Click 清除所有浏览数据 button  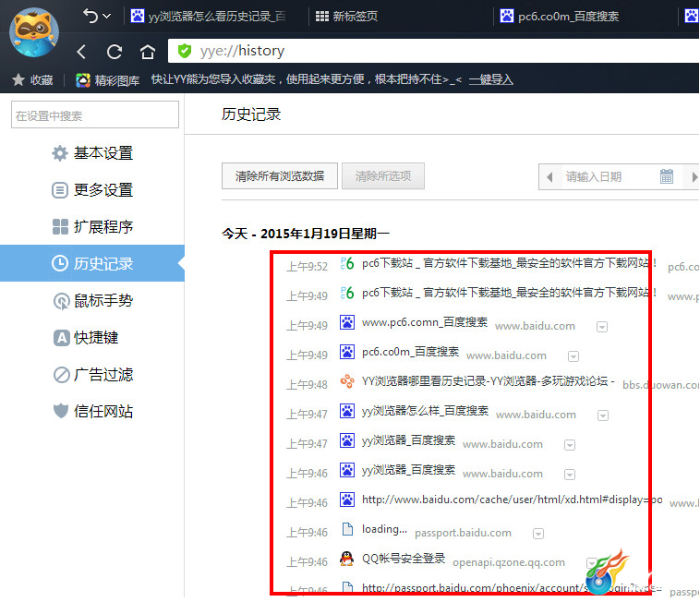280,175
